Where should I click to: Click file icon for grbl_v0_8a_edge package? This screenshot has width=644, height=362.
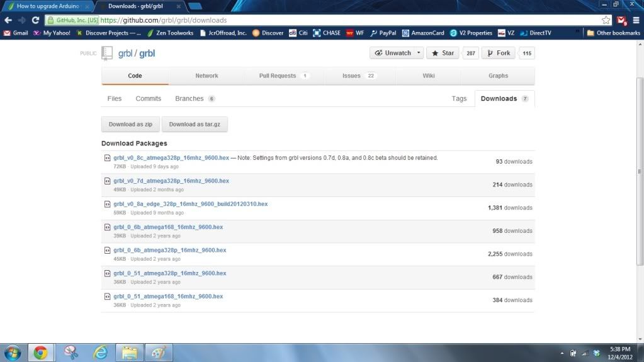point(107,204)
